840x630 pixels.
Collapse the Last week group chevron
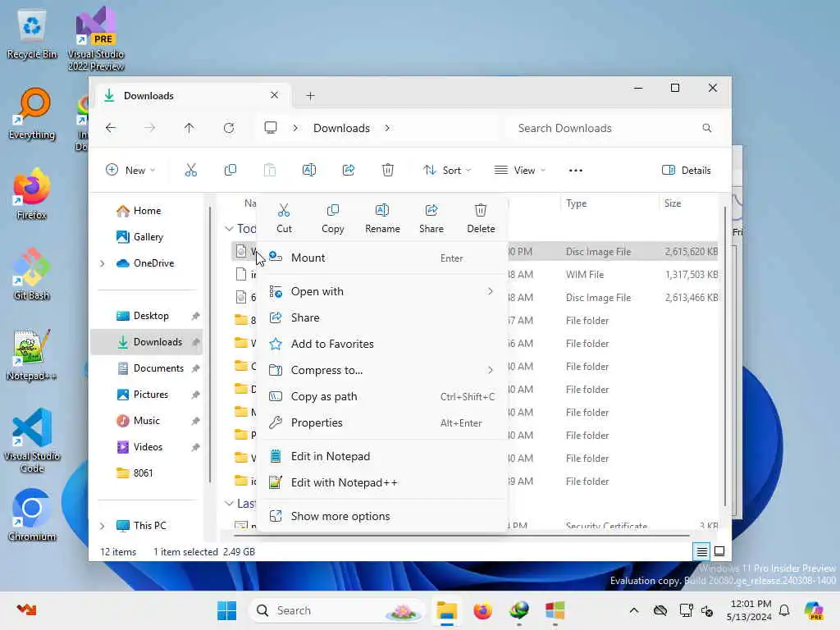[230, 504]
